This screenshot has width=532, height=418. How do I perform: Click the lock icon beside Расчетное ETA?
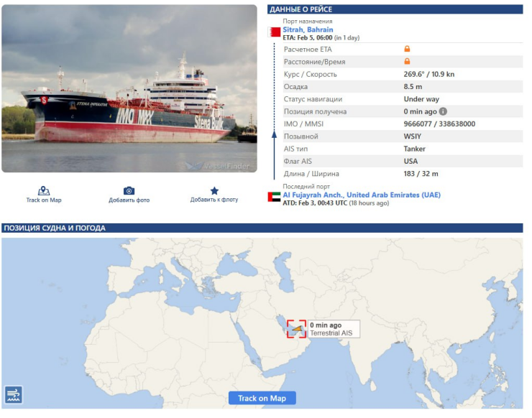(407, 49)
